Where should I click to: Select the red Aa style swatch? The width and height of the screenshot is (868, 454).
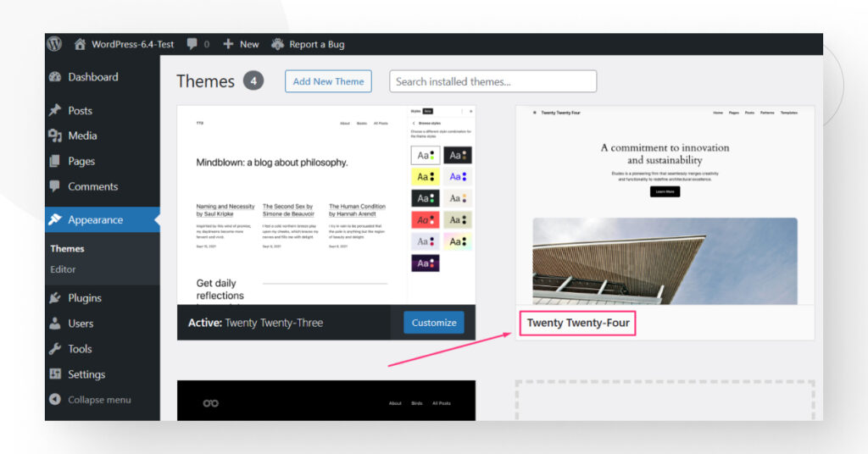tap(426, 220)
